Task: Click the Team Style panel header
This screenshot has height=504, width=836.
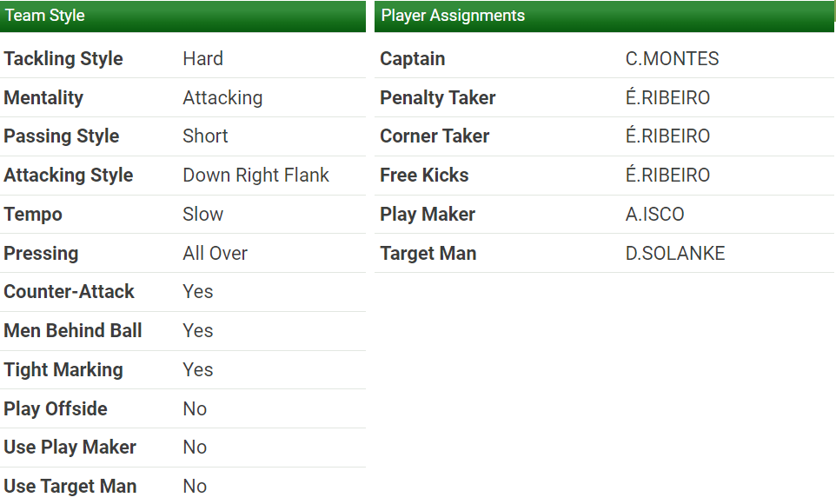Action: (182, 16)
